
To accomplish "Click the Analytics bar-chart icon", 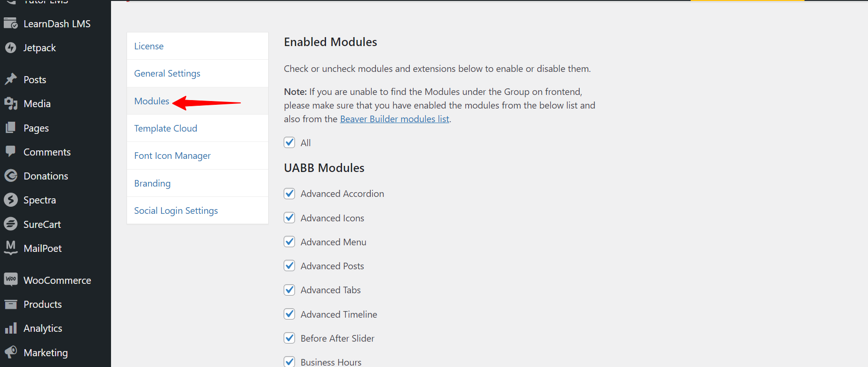I will [10, 328].
